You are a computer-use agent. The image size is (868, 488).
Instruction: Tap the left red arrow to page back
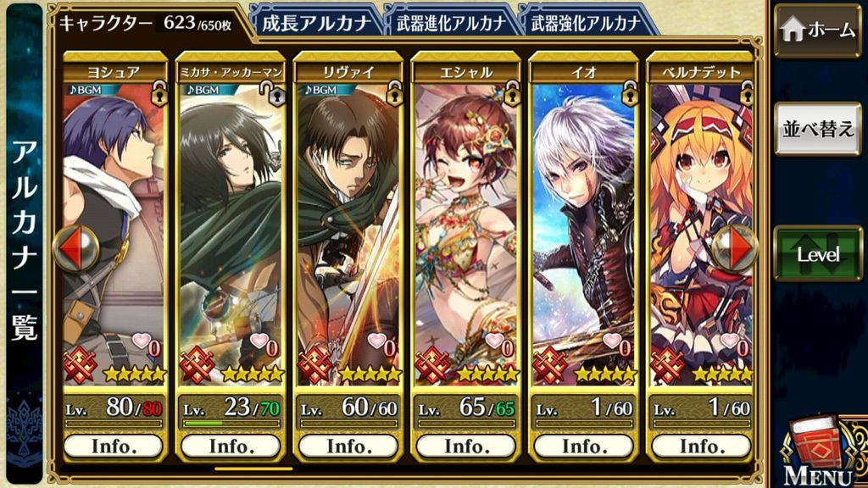coord(77,248)
